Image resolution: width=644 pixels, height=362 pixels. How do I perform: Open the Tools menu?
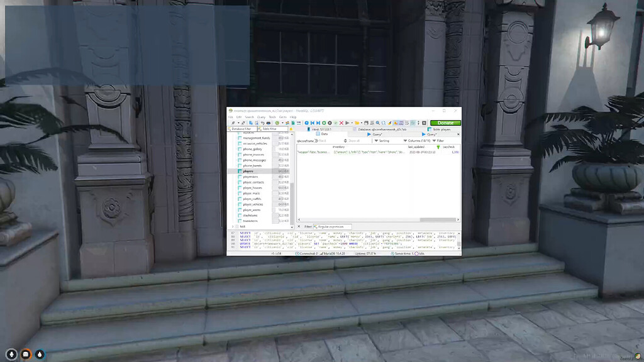tap(272, 117)
